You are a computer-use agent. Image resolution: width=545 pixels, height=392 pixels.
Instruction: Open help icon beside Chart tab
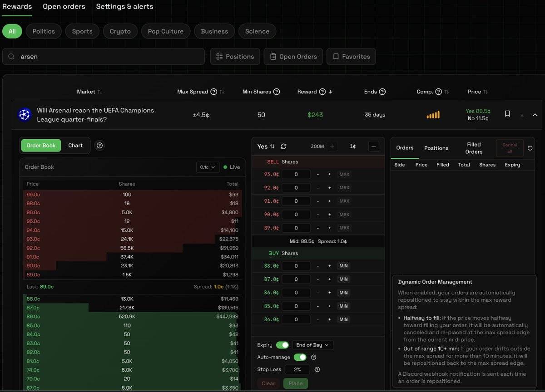click(100, 146)
